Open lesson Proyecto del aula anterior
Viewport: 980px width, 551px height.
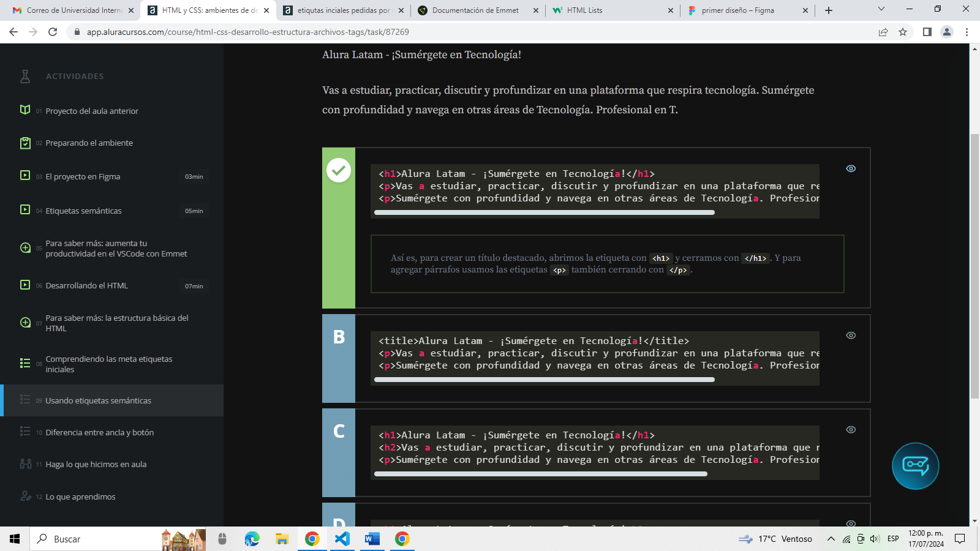click(x=92, y=111)
